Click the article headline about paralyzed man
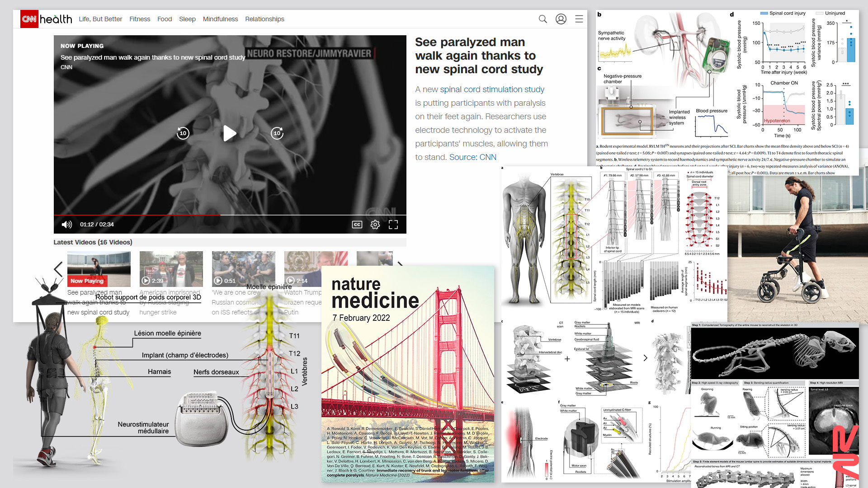Screen dimensions: 868x488 tap(479, 56)
